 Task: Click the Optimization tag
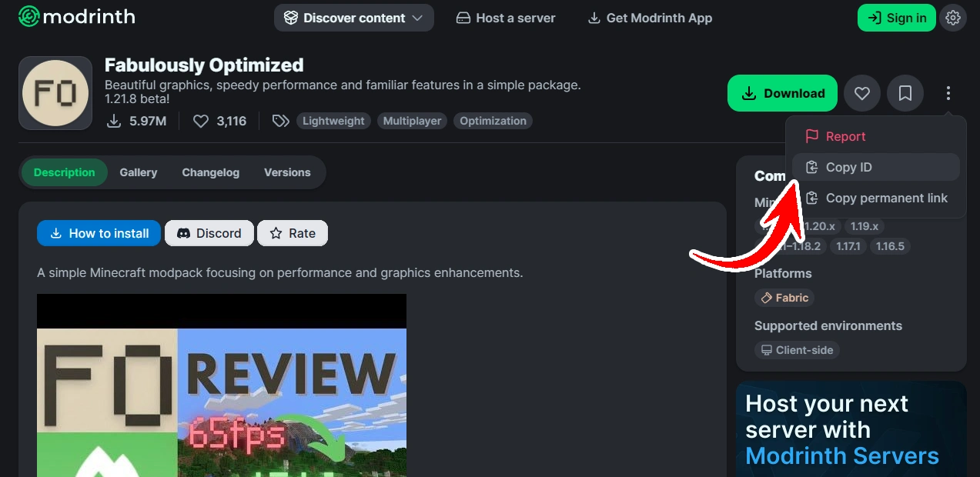pyautogui.click(x=493, y=121)
